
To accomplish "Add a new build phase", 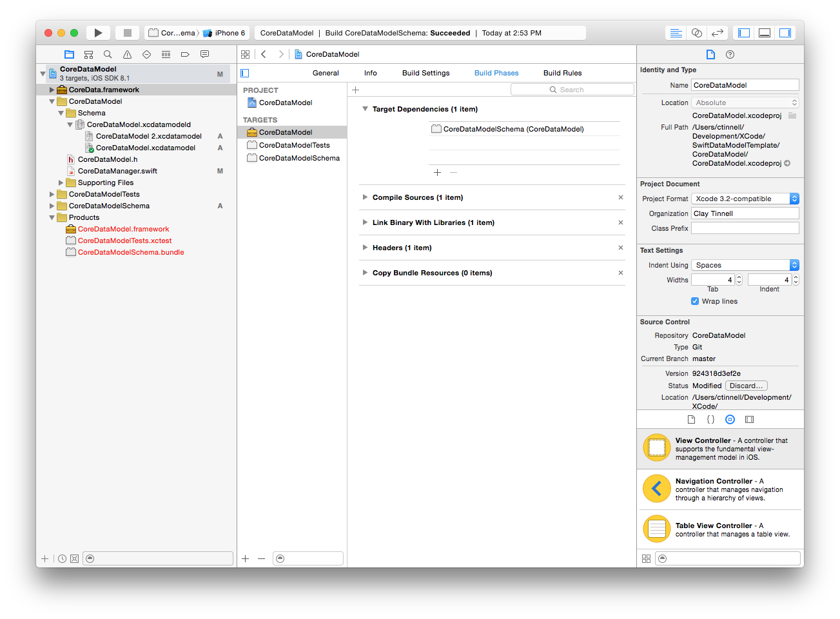I will (x=355, y=90).
